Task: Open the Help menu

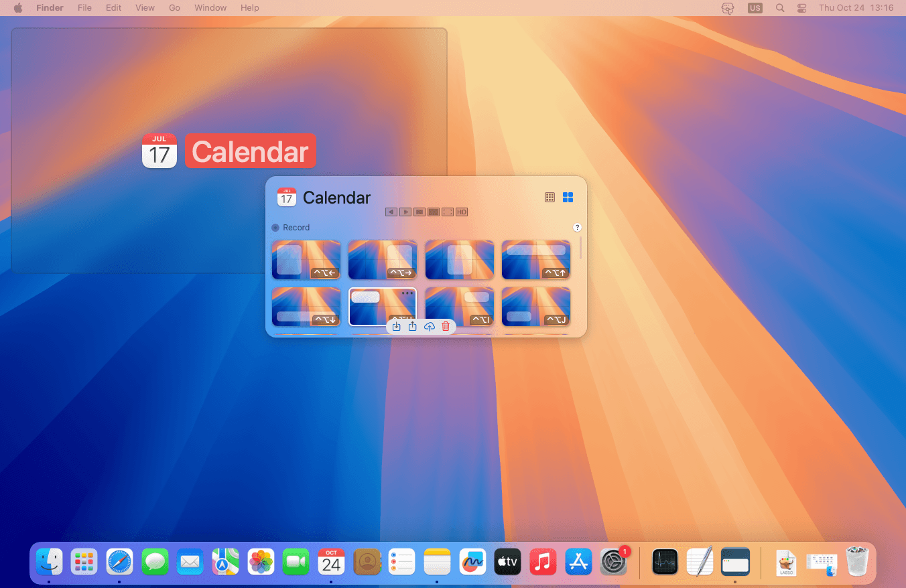Action: (250, 8)
